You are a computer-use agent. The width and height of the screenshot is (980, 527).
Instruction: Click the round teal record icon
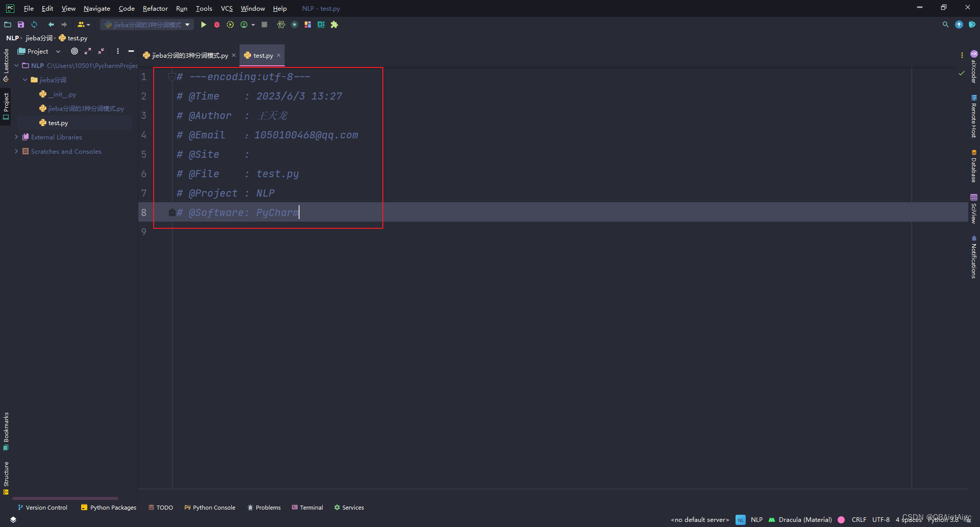click(295, 25)
